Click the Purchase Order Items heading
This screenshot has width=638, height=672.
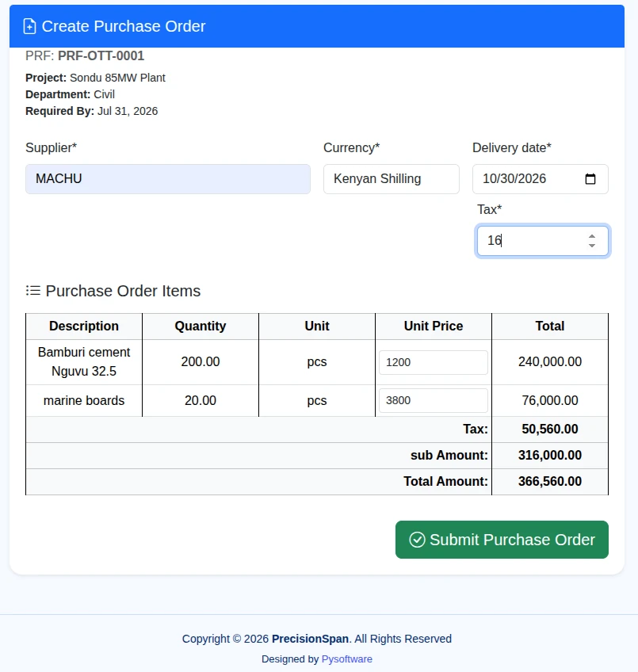click(123, 291)
